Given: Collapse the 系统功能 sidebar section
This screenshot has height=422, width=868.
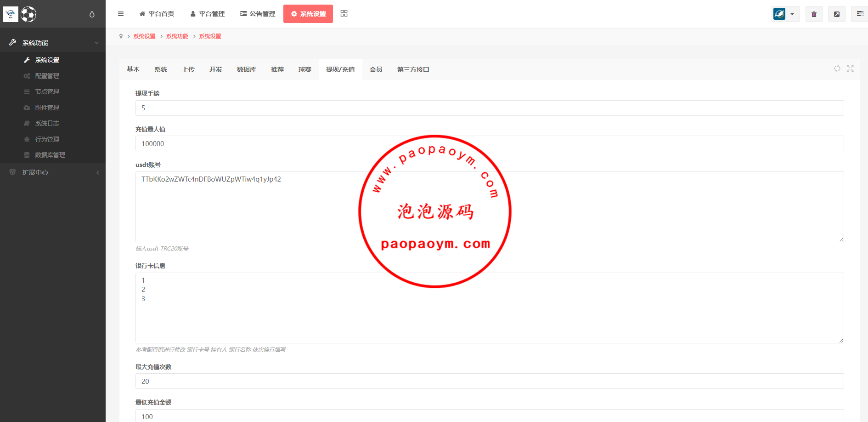Looking at the screenshot, I should click(53, 43).
